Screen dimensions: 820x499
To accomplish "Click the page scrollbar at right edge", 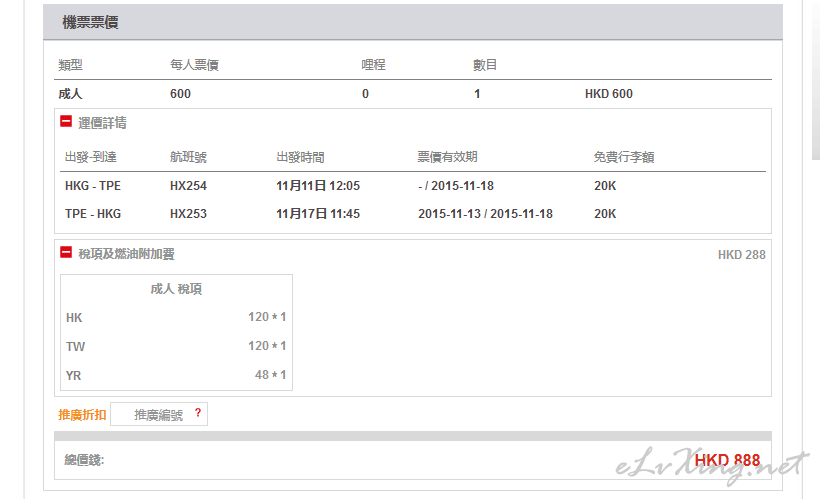I will [x=815, y=78].
